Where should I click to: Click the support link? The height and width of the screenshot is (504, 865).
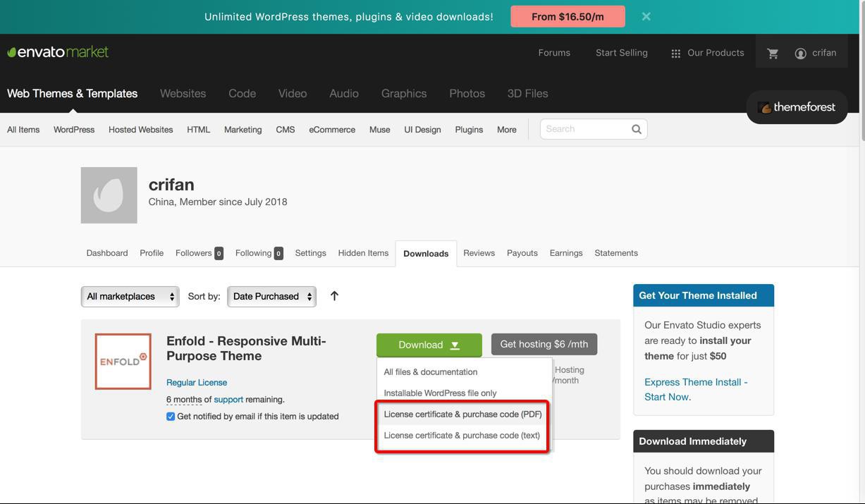(x=228, y=400)
